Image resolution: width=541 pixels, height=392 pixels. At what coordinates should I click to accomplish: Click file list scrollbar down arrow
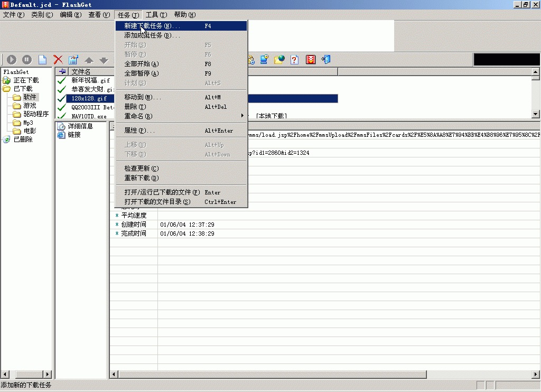(536, 114)
